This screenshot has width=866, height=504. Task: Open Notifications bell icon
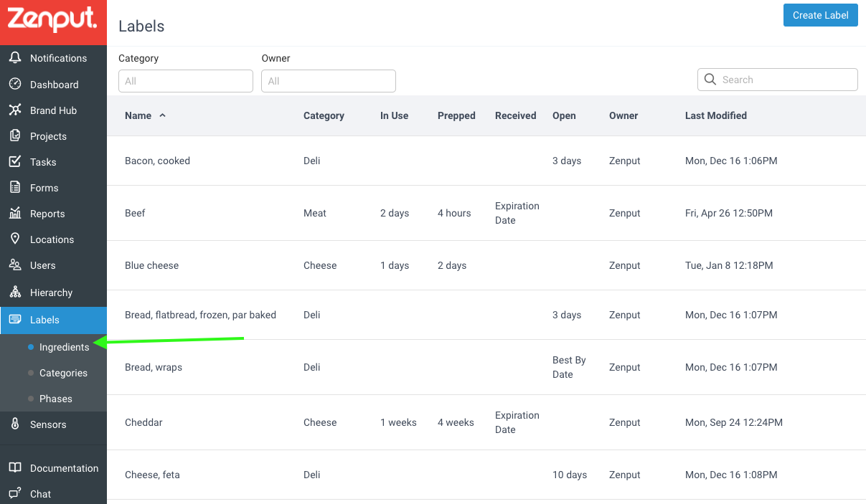[x=15, y=57]
